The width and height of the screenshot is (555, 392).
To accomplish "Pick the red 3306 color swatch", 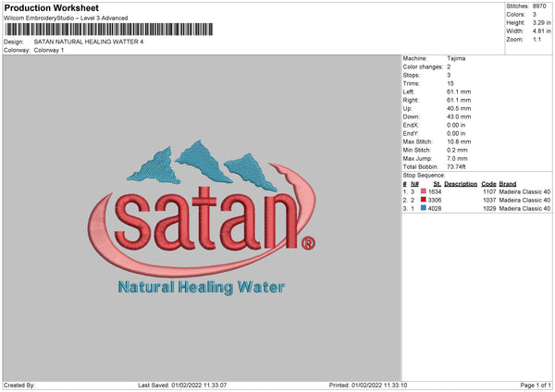I will point(423,200).
